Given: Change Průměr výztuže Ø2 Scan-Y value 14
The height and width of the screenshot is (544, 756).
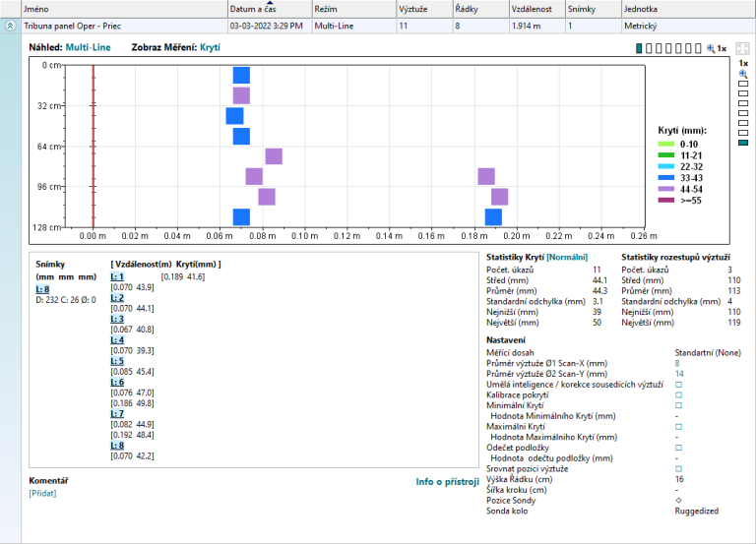Looking at the screenshot, I should (679, 374).
